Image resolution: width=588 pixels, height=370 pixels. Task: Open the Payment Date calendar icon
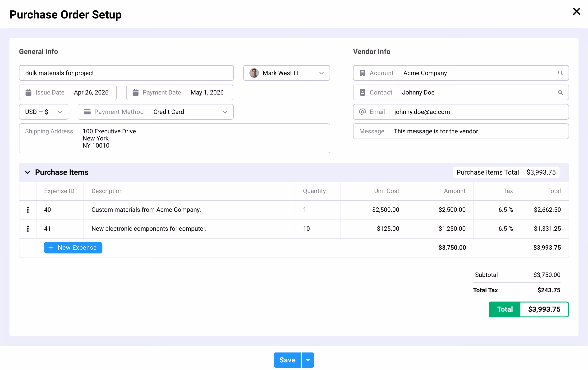point(136,92)
